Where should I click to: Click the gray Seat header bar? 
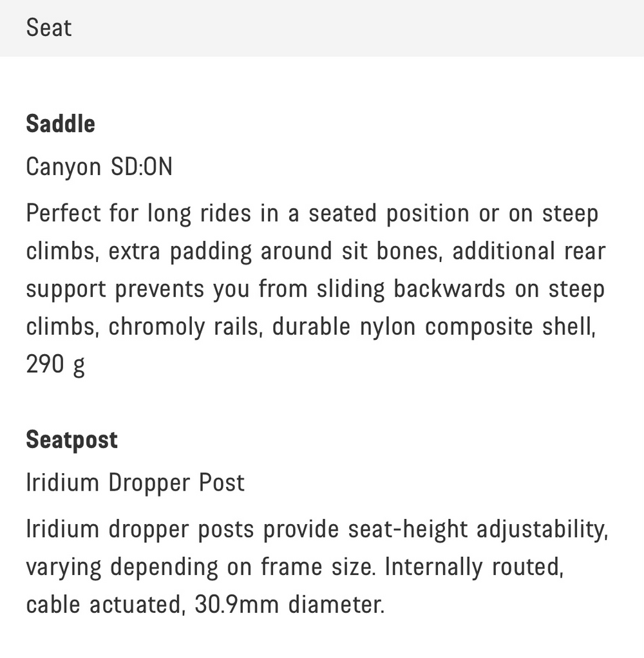[x=322, y=28]
